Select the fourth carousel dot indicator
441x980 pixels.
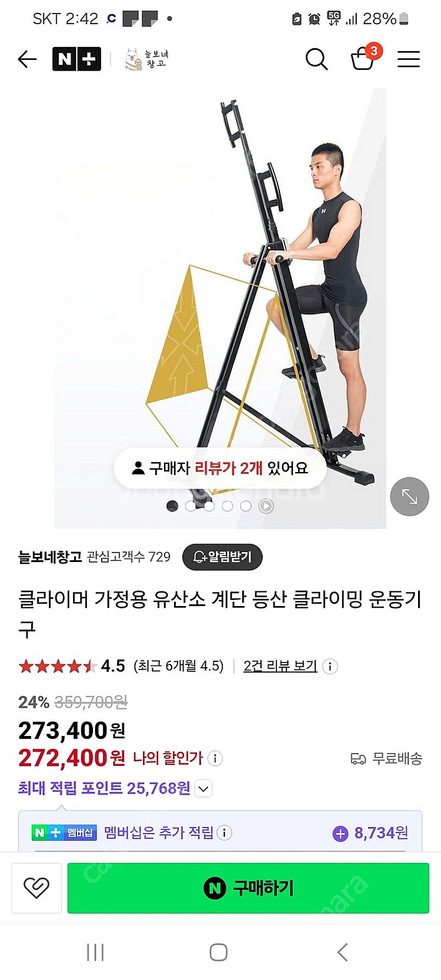pos(228,506)
